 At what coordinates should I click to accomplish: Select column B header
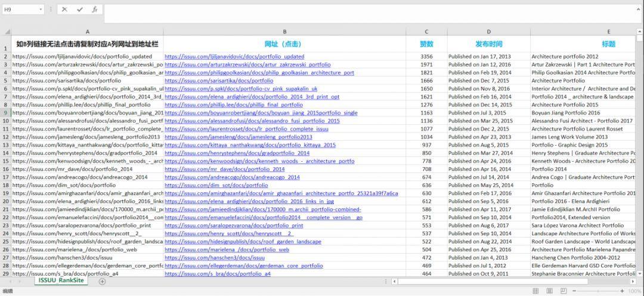[x=284, y=32]
